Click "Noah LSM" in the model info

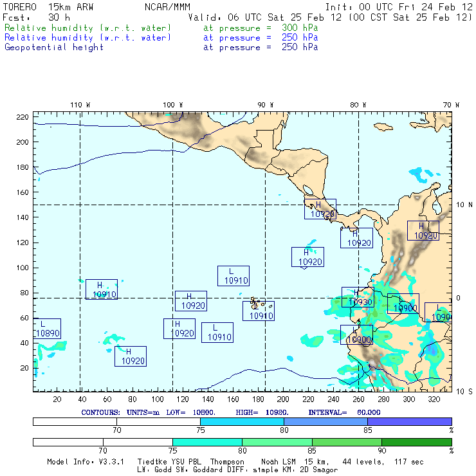point(279,462)
